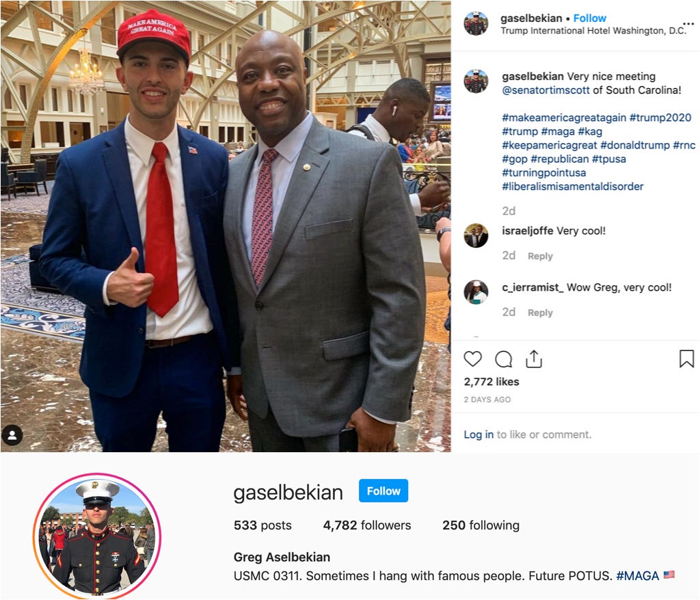Open #makeamericagreatagain hashtag
This screenshot has height=600, width=700.
point(564,118)
